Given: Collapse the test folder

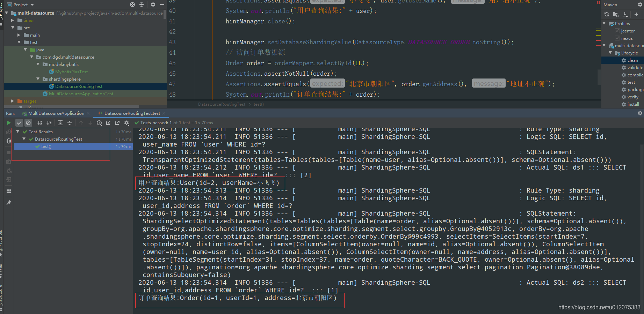Looking at the screenshot, I should point(19,42).
